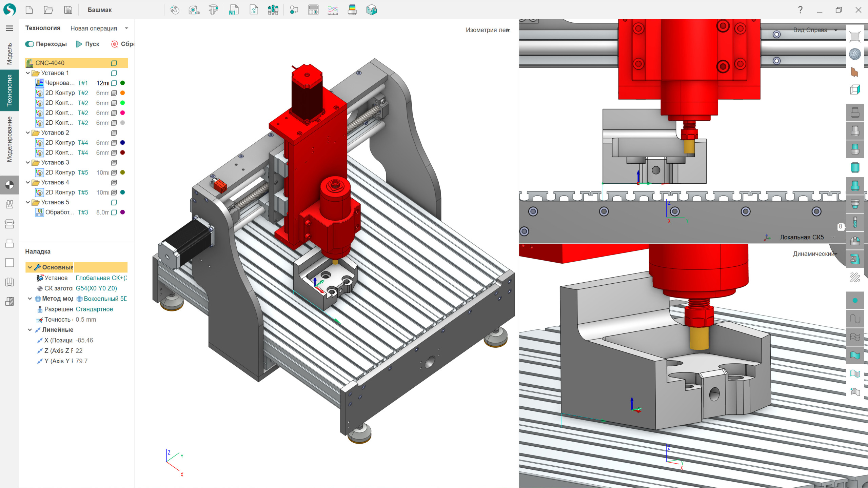Toggle the checkbox for Установ 5

(114, 202)
